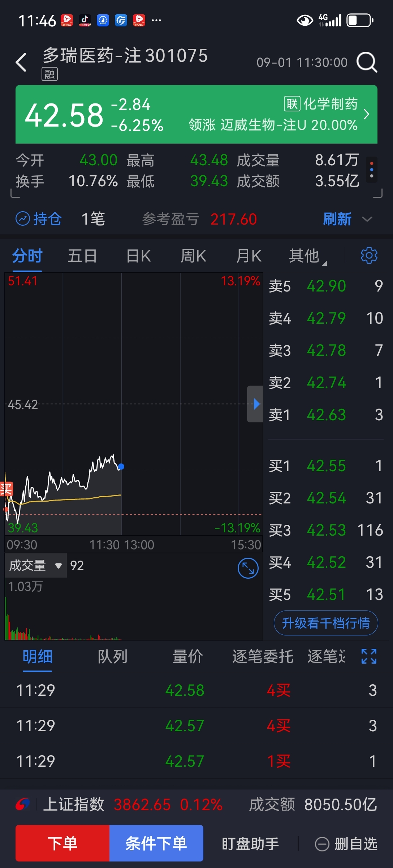
Task: Select 卖5 price 42.90
Action: coord(326,286)
